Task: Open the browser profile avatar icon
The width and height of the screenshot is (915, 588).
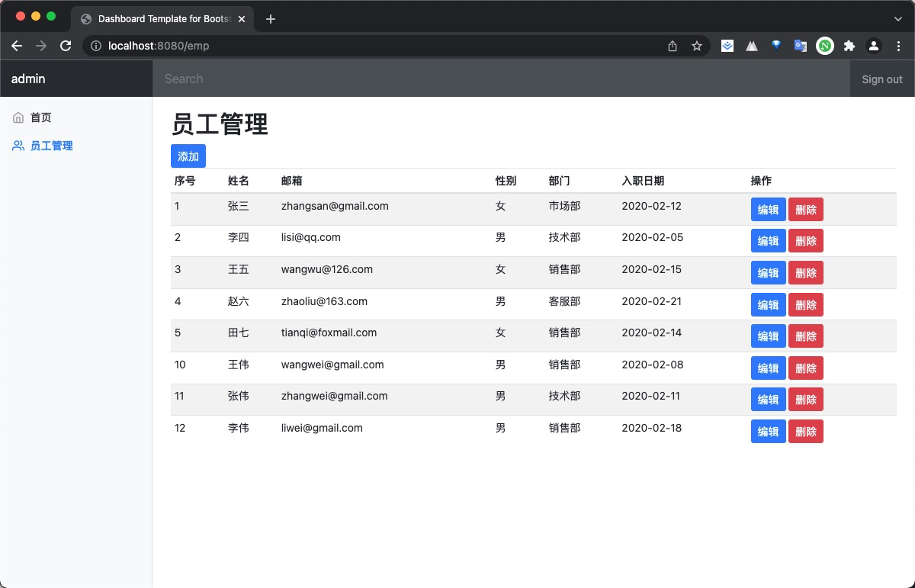Action: click(x=874, y=46)
